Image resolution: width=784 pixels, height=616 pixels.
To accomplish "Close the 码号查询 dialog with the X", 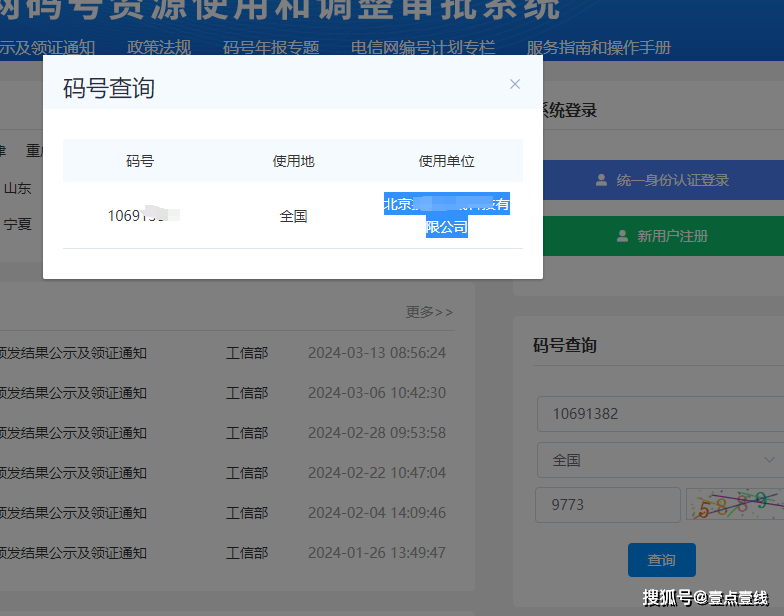I will point(514,84).
